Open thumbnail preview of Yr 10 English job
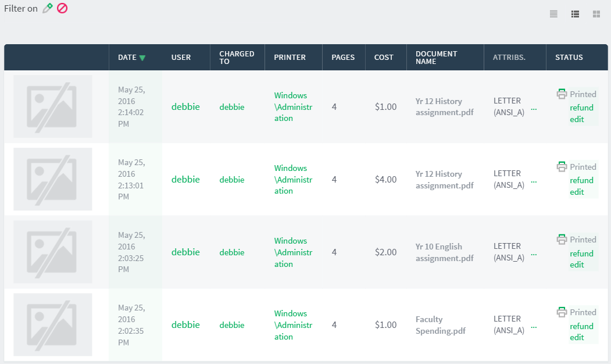Viewport: 611px width, 364px height. [x=53, y=252]
